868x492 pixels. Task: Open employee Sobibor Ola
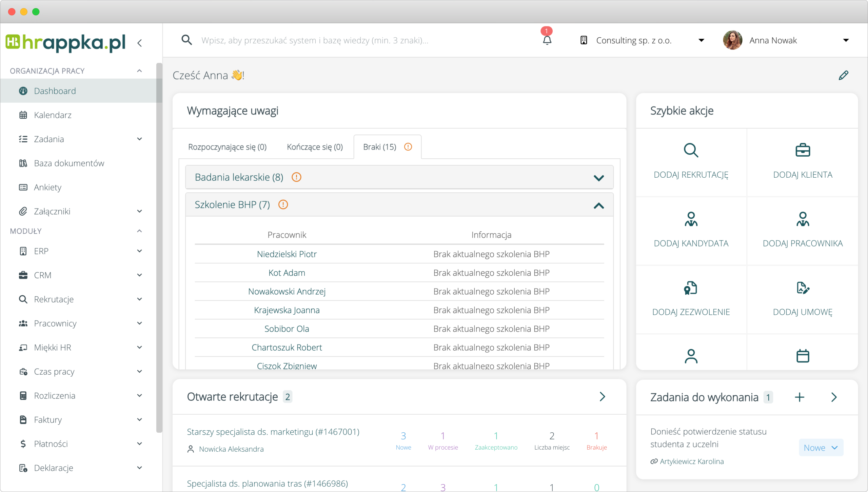click(287, 329)
